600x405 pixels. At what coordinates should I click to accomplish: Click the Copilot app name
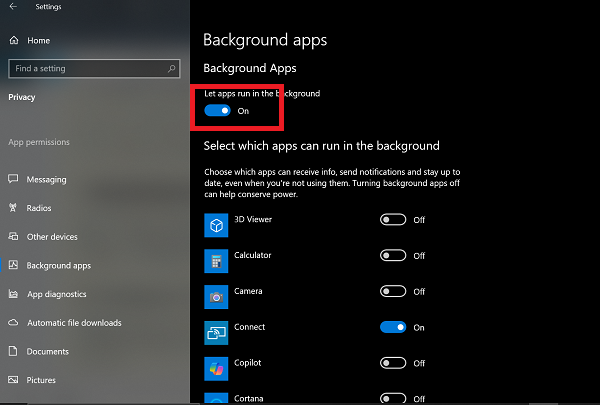(x=248, y=363)
